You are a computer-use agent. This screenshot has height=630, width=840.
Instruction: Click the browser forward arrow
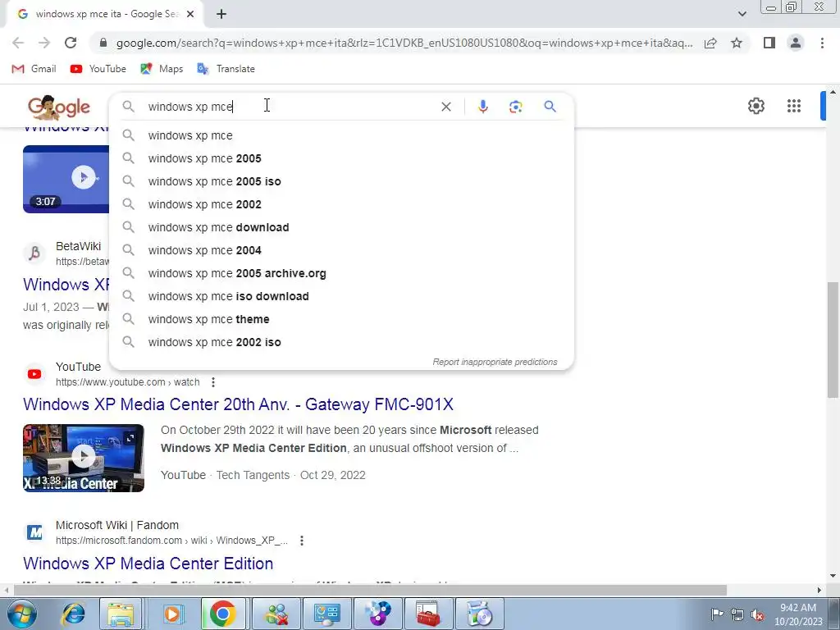coord(44,43)
